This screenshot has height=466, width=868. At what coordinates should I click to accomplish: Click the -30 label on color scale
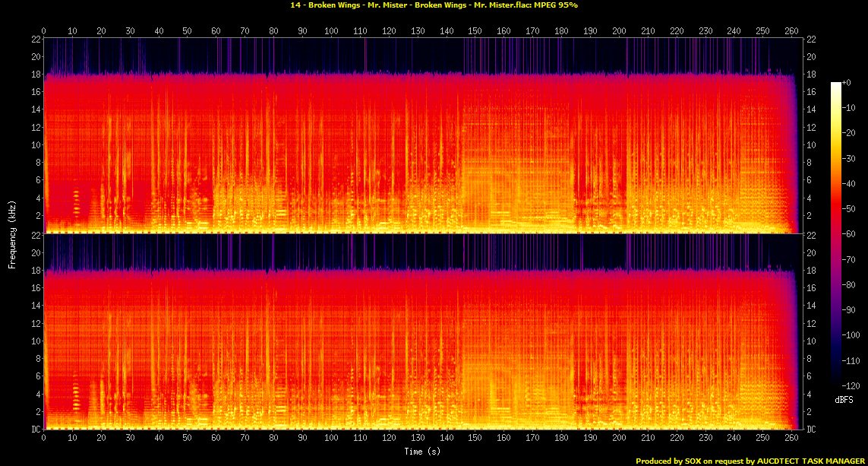tap(851, 158)
